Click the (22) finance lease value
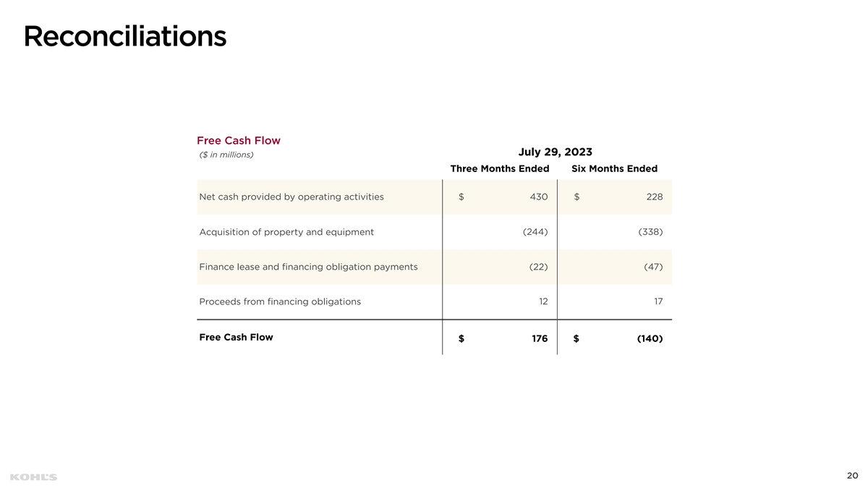Screen dimensions: 868x488 538,267
